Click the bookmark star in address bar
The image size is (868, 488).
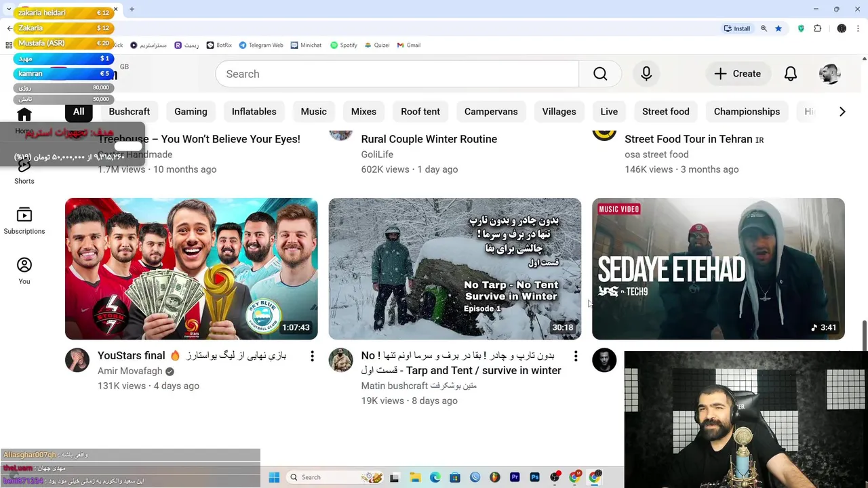[778, 28]
